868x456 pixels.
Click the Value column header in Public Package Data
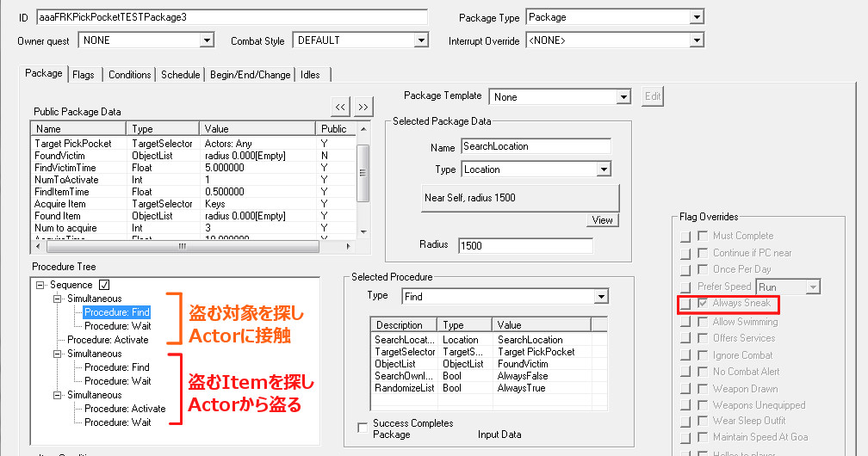[x=257, y=129]
